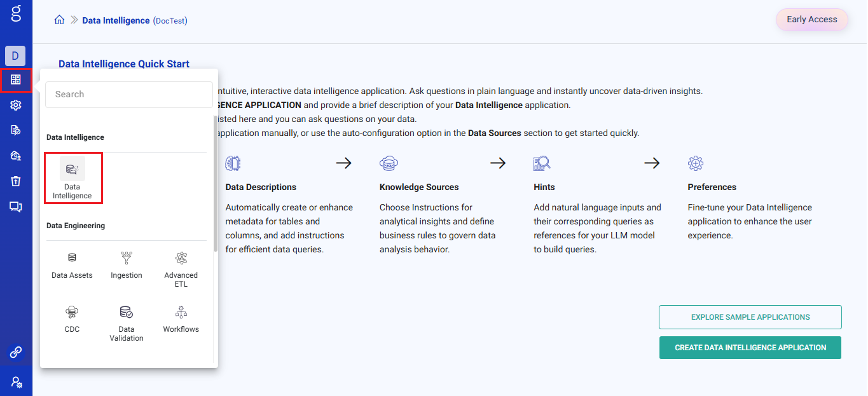Viewport: 868px width, 396px height.
Task: Go to home via breadcrumb icon
Action: click(x=59, y=20)
